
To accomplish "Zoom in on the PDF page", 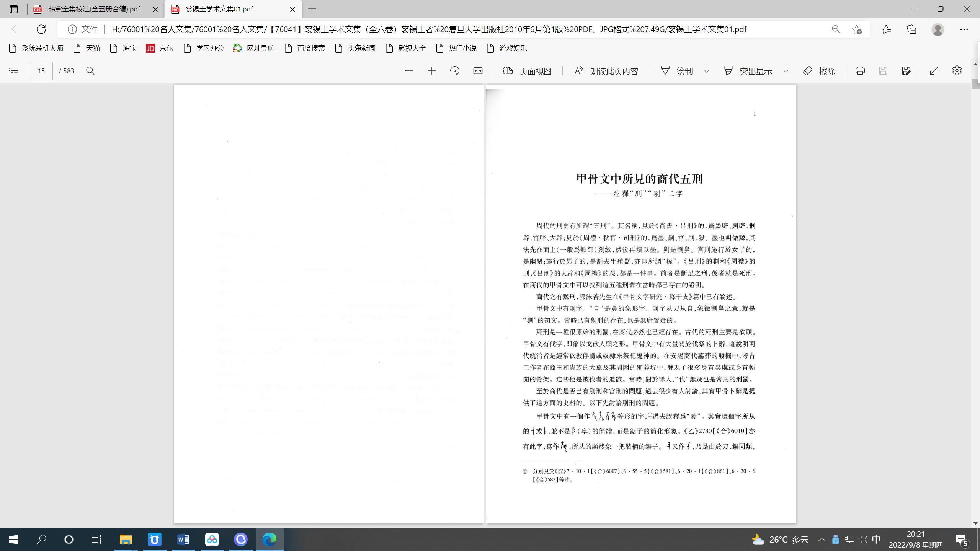I will [432, 71].
